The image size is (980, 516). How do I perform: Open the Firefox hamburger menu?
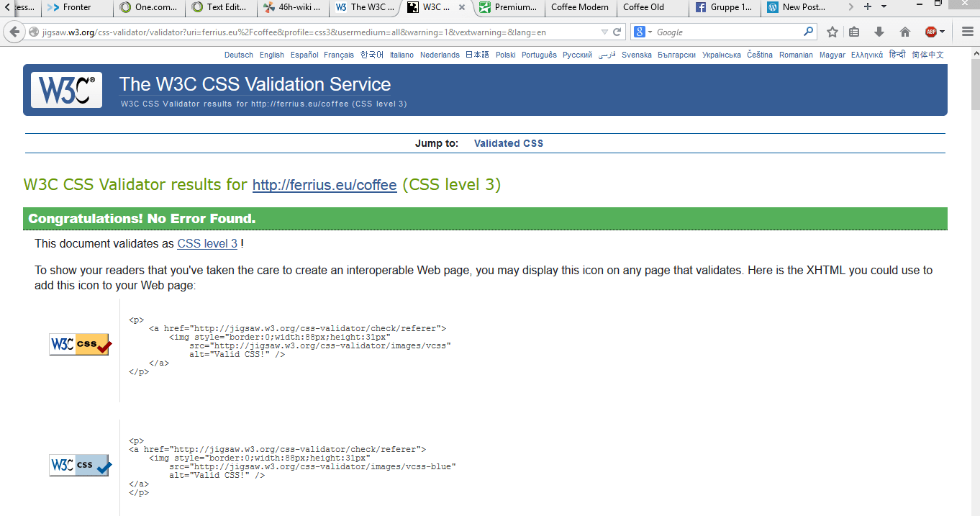[967, 32]
